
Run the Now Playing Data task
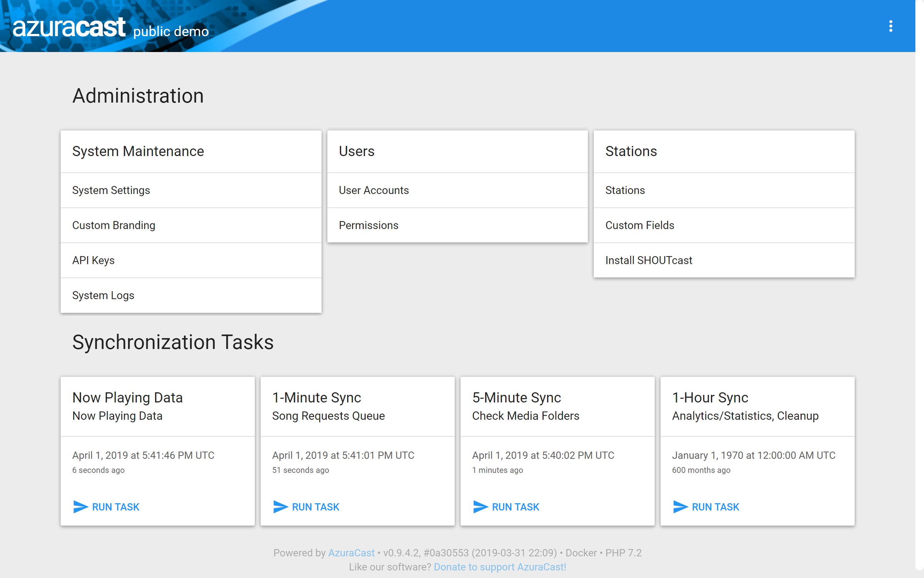click(115, 506)
